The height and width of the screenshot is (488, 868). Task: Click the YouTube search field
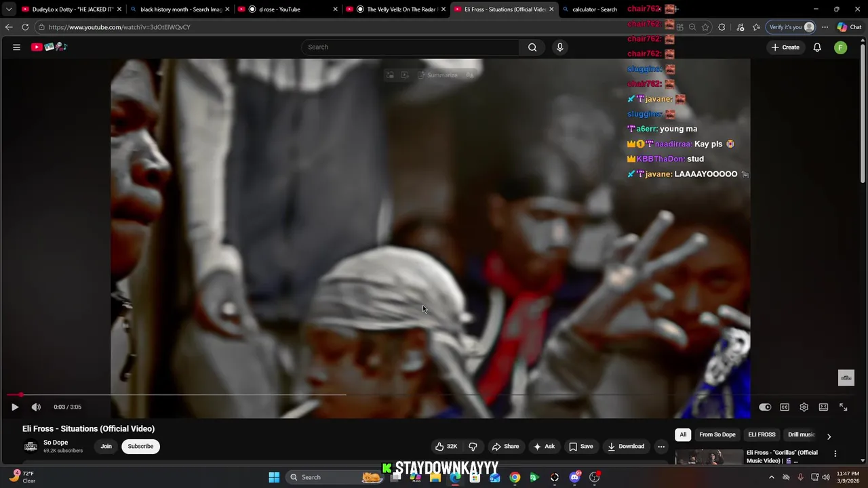pyautogui.click(x=410, y=47)
